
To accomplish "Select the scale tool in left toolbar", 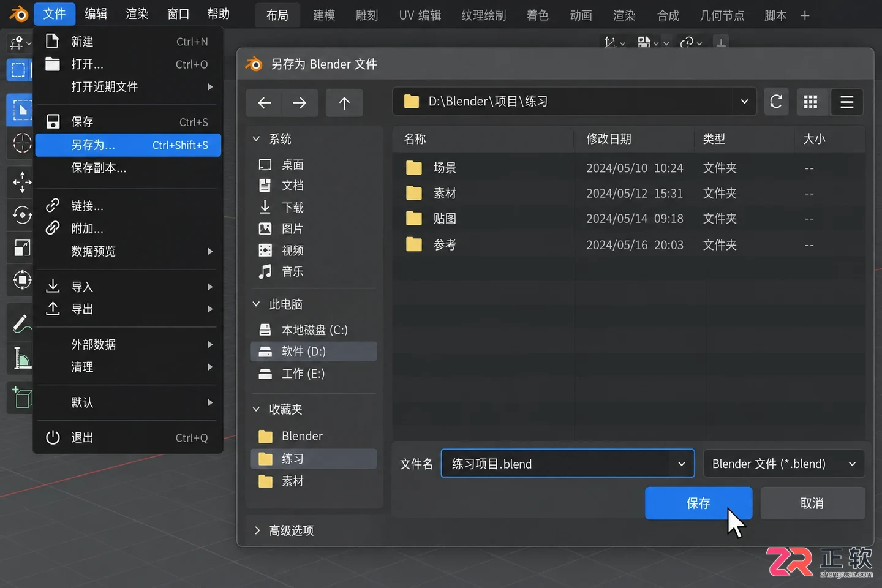I will coord(22,248).
